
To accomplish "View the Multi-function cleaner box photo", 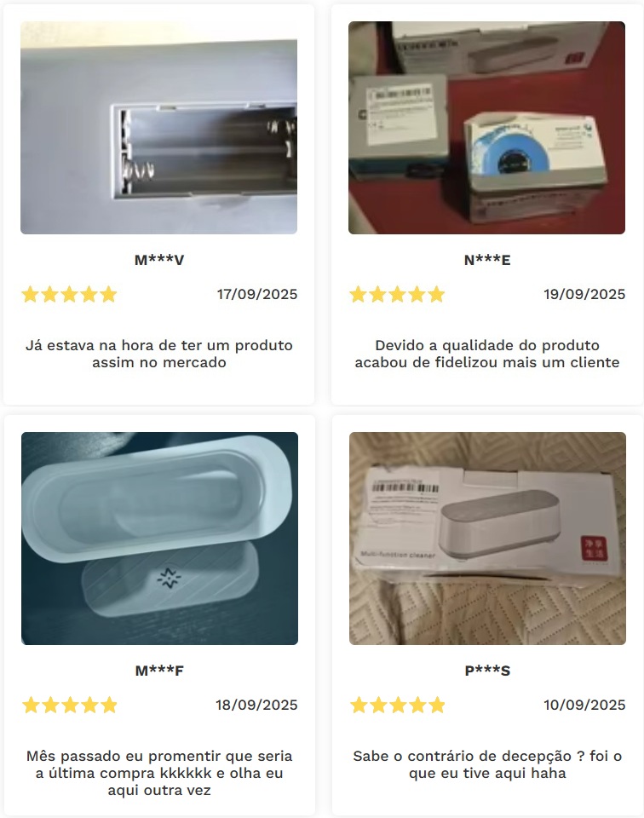I will click(487, 539).
